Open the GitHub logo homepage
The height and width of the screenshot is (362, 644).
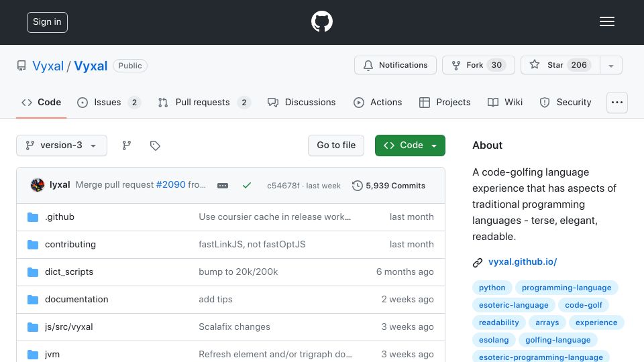tap(321, 21)
